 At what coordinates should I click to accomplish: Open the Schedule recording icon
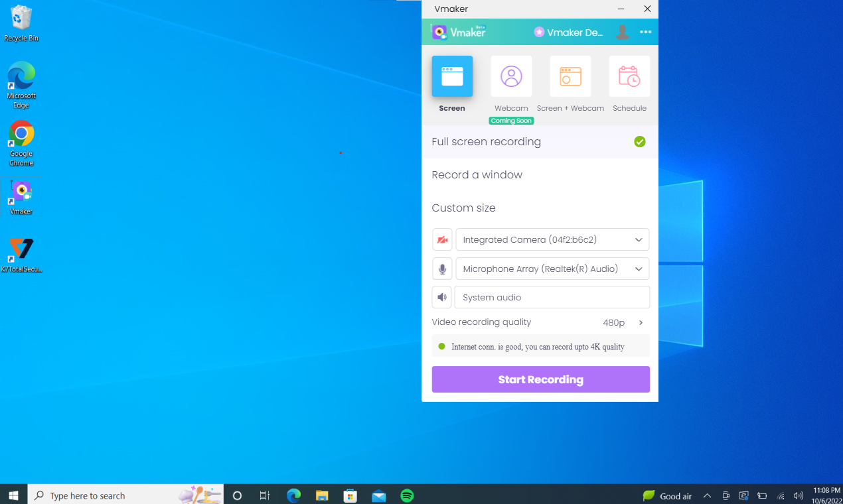(x=629, y=76)
